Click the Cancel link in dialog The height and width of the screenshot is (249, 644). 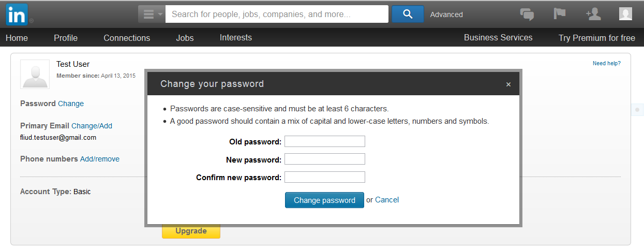[x=387, y=200]
